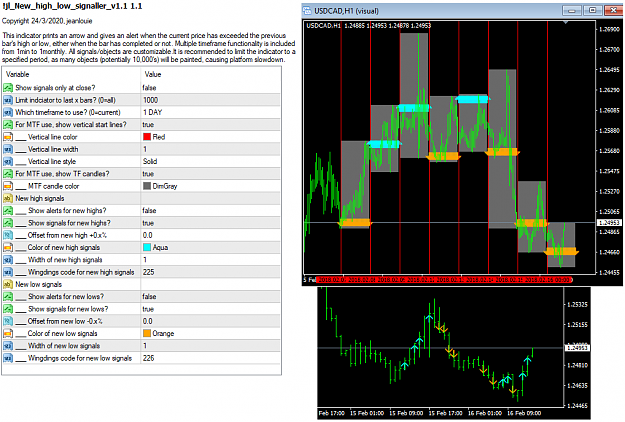Viewport: 625px width, 422px height.
Task: Select the 'true' value for vertical start lines
Action: click(x=148, y=125)
